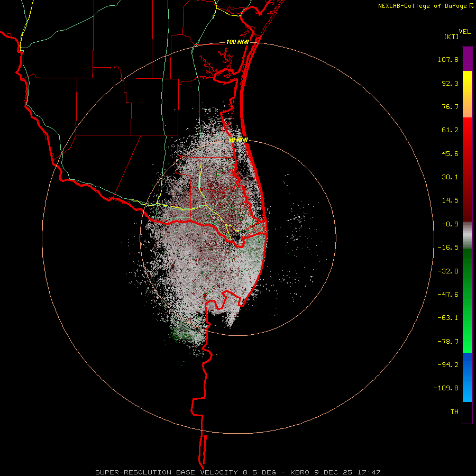Pick the blue segment of the color scale
This screenshot has width=476, height=476.
467,377
